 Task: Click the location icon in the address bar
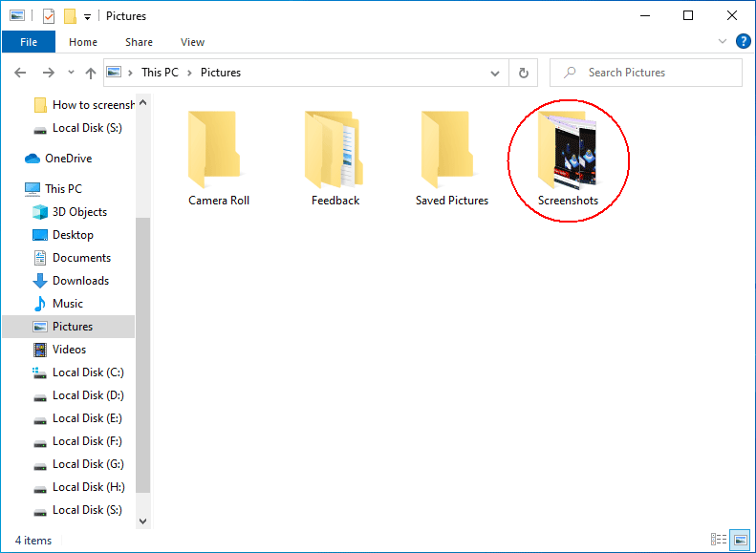click(114, 73)
